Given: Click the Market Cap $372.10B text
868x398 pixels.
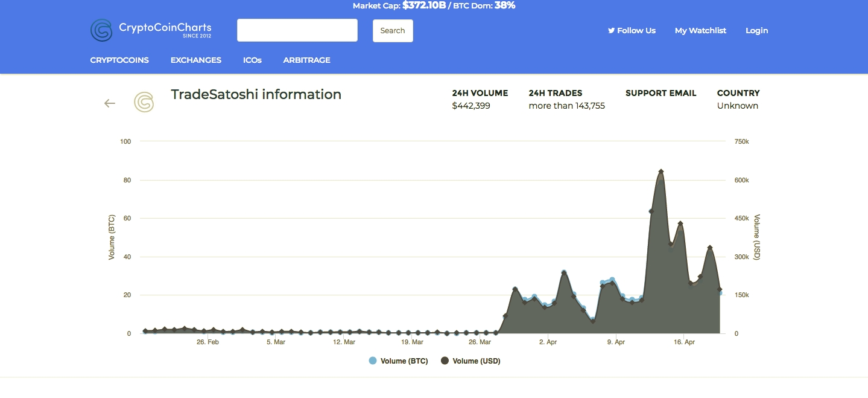Looking at the screenshot, I should (x=399, y=5).
